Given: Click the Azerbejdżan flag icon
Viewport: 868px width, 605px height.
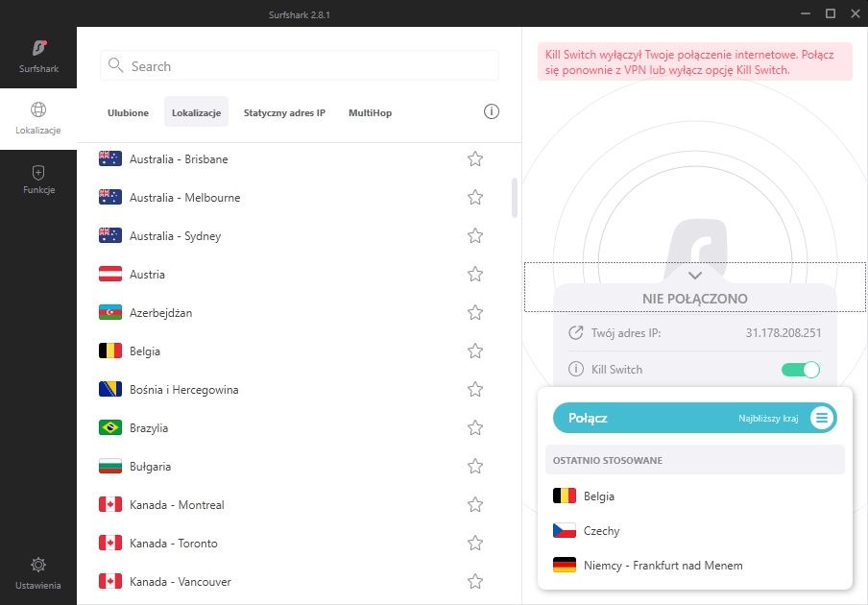Looking at the screenshot, I should (110, 312).
